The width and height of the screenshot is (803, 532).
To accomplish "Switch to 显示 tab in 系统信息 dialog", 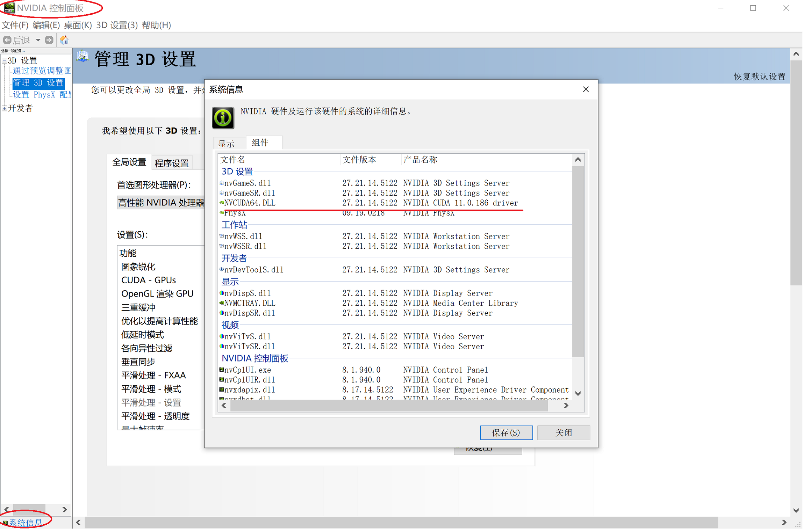I will [x=227, y=144].
